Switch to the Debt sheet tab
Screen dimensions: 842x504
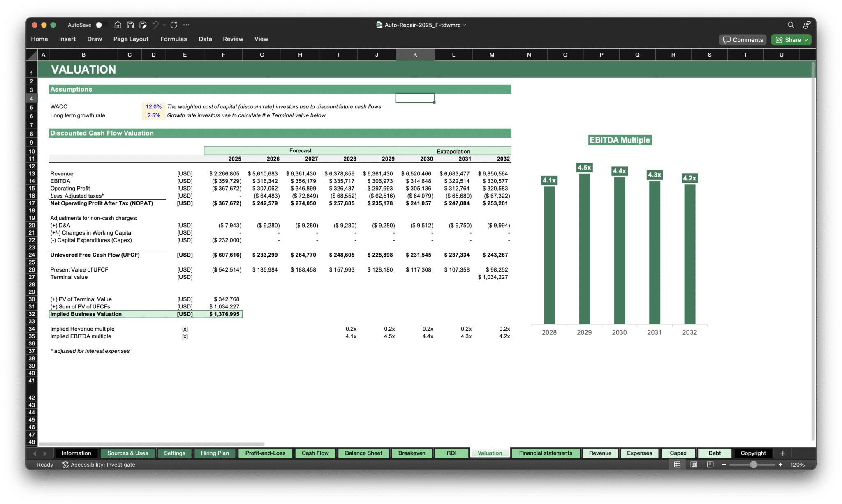715,453
